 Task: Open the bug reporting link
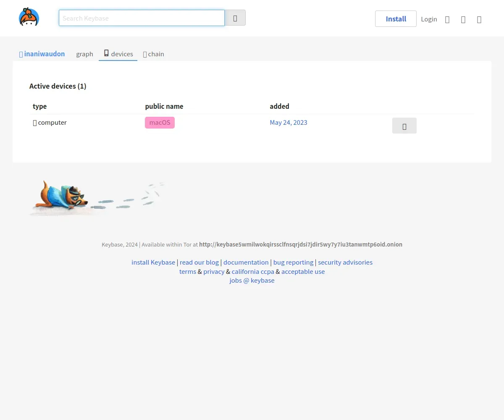click(x=293, y=262)
